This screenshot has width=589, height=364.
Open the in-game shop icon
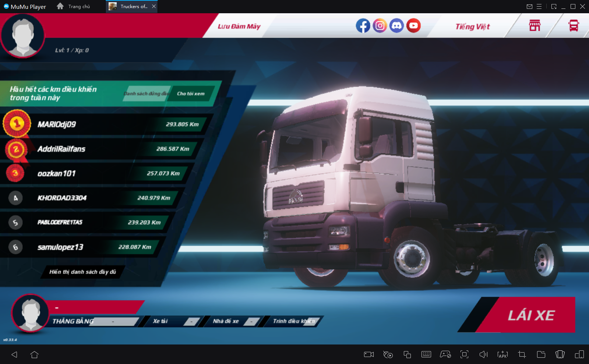point(535,26)
